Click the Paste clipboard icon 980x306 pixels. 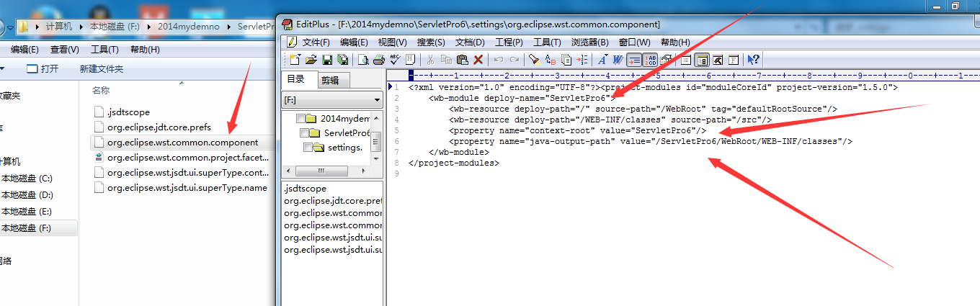coord(462,59)
